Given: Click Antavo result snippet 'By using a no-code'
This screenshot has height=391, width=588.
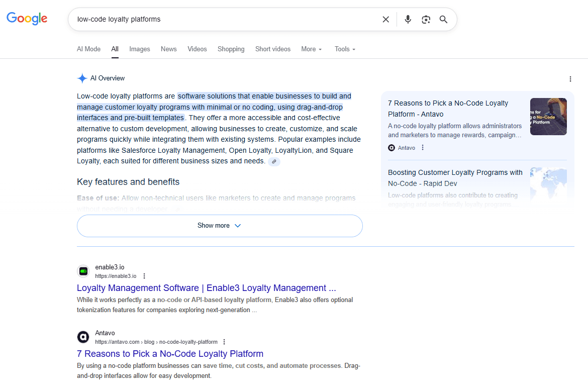Looking at the screenshot, I should coord(219,371).
